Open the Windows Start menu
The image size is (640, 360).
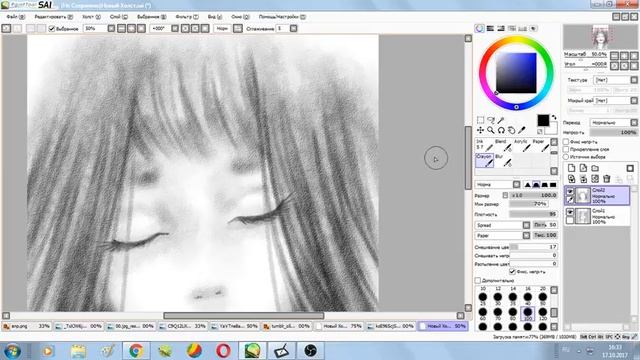click(12, 351)
